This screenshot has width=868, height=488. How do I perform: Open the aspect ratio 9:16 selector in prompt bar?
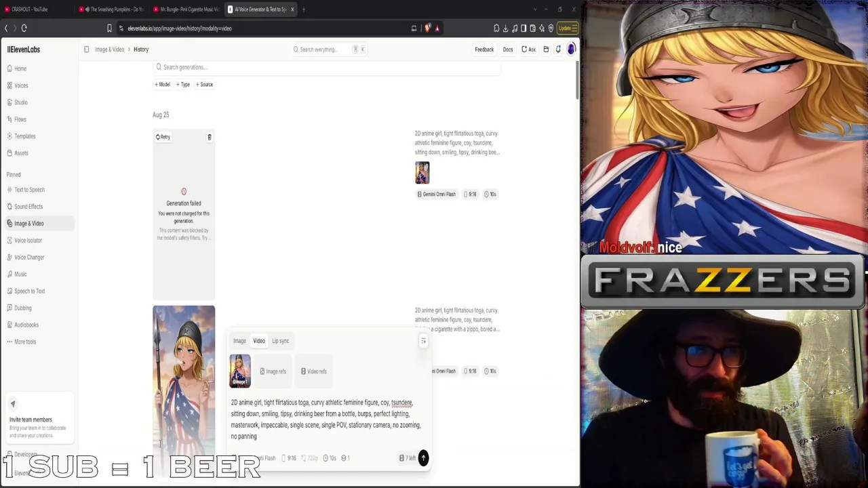pyautogui.click(x=289, y=458)
